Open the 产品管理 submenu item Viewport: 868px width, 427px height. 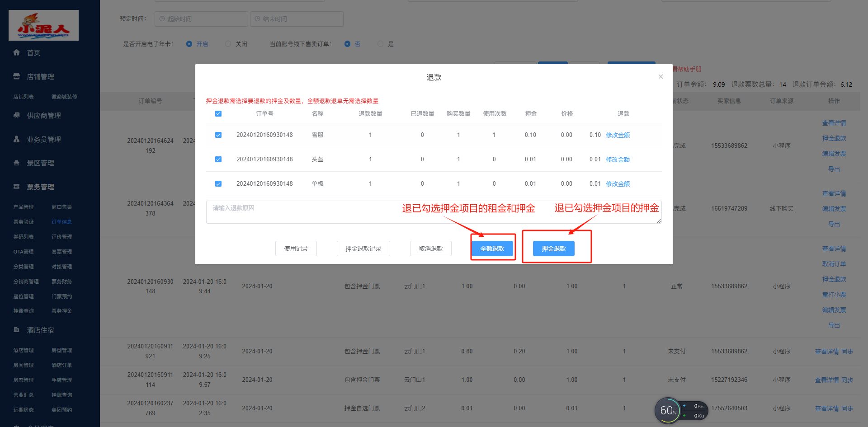click(24, 207)
